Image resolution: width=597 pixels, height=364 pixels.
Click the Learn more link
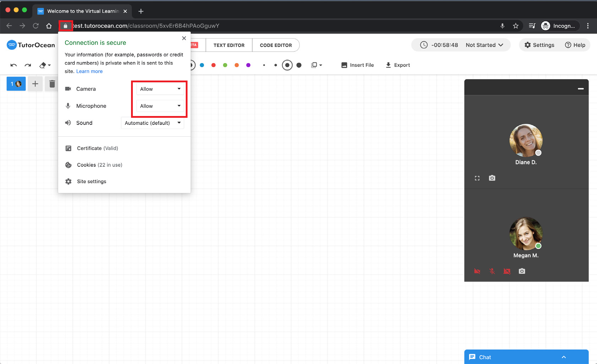89,71
